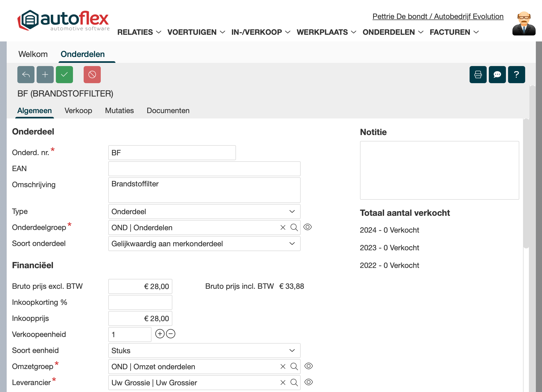This screenshot has width=542, height=392.
Task: Search Onderdeelgroep with magnifier icon
Action: 294,228
